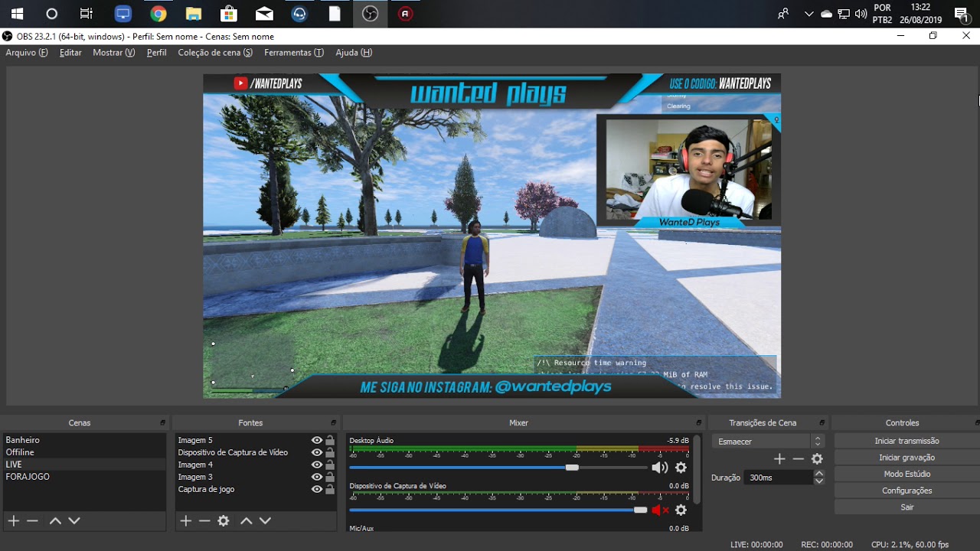This screenshot has width=980, height=551.
Task: Select FORAJOGO scene
Action: point(84,477)
